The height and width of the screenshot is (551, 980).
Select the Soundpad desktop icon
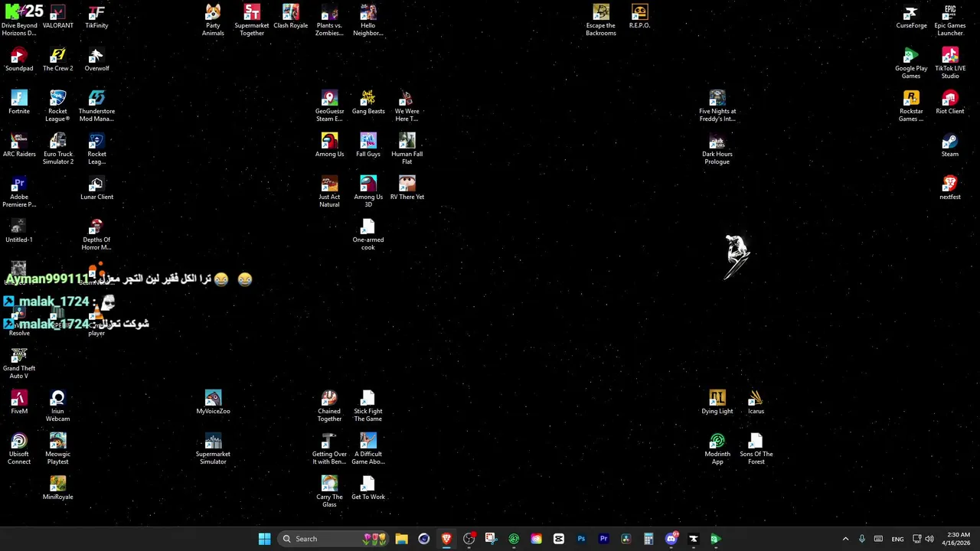tap(19, 60)
